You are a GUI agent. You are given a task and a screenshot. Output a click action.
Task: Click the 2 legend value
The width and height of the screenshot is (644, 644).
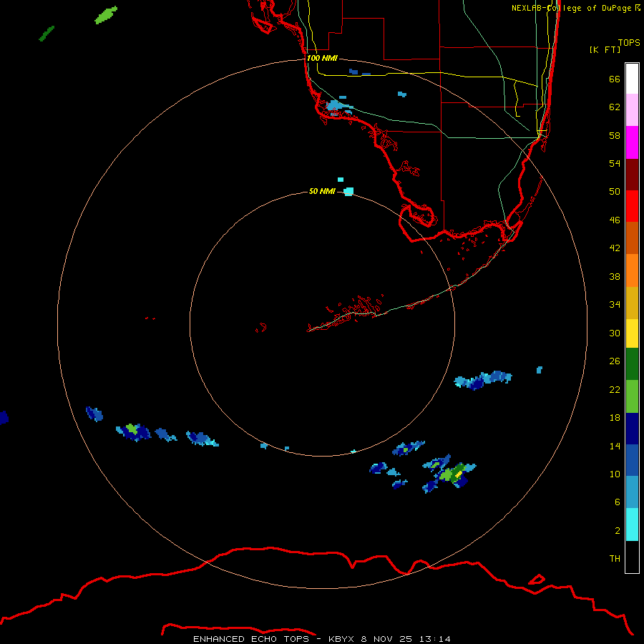(618, 530)
